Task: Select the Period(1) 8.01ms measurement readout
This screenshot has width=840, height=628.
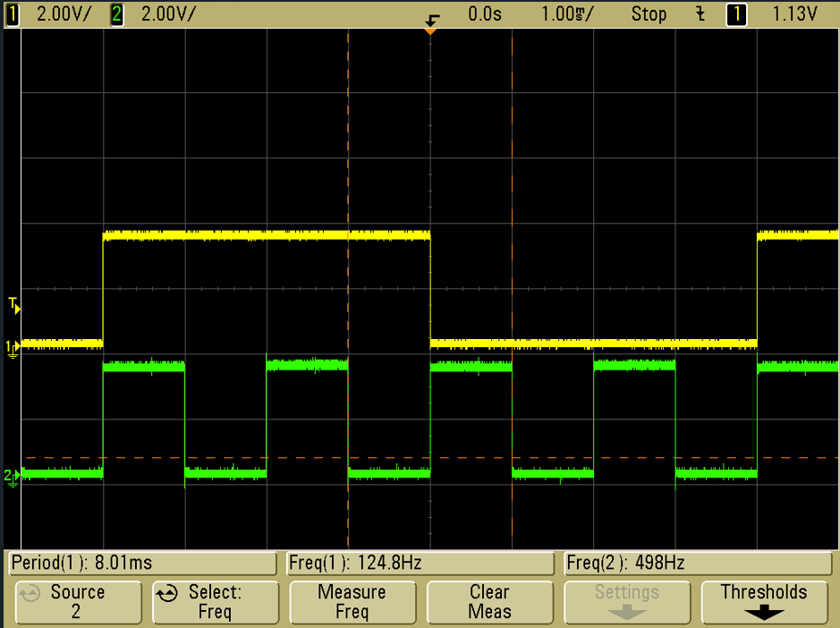Action: coord(141,563)
